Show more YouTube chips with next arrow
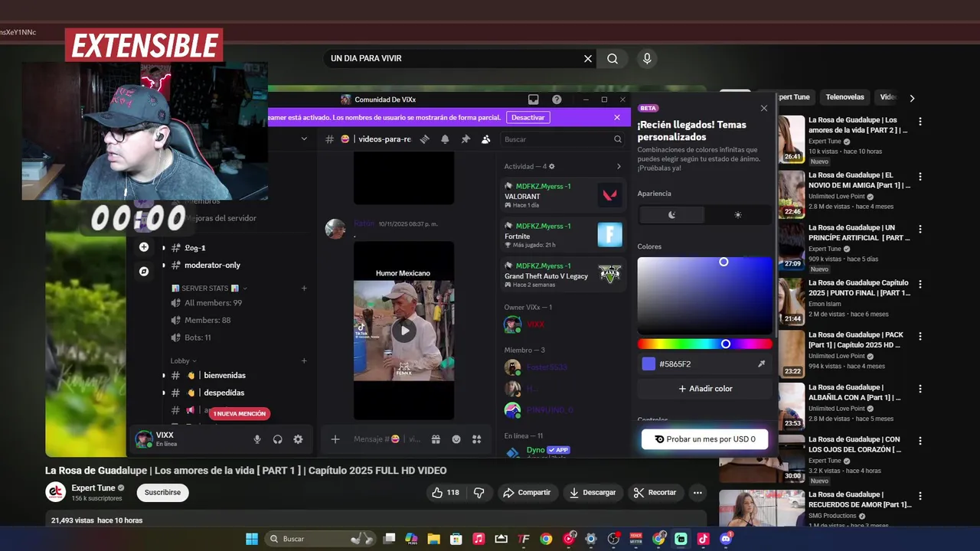The height and width of the screenshot is (551, 980). click(x=912, y=98)
